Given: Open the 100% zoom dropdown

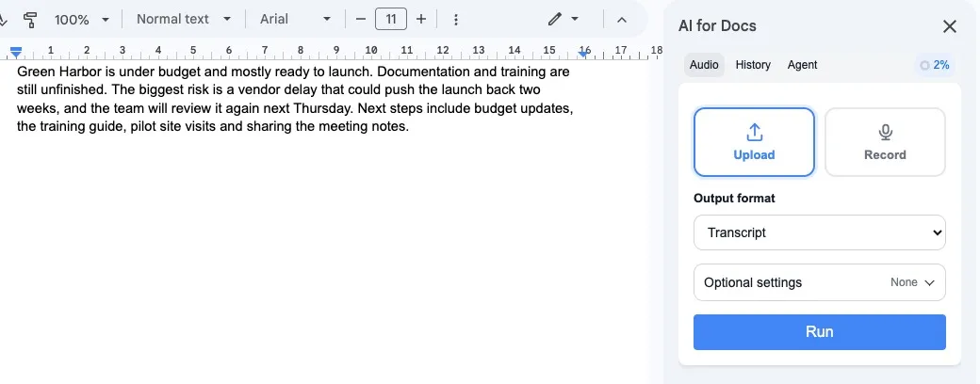Looking at the screenshot, I should tap(82, 20).
